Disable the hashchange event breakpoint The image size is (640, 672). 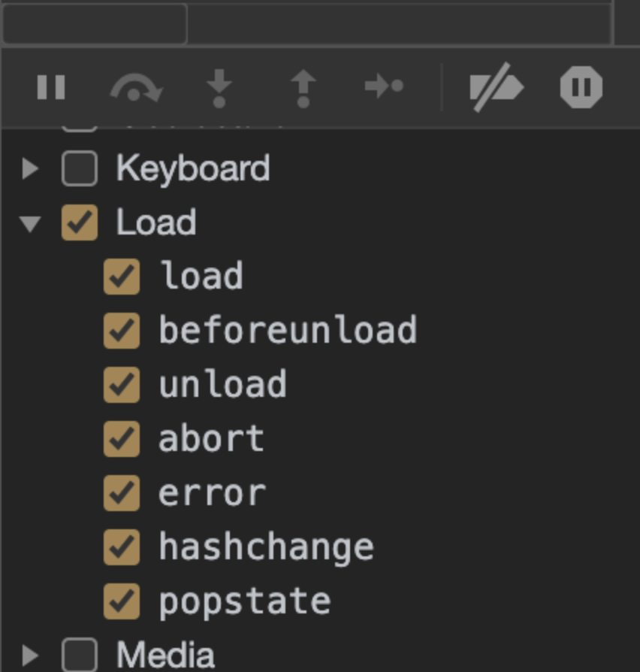tap(122, 547)
